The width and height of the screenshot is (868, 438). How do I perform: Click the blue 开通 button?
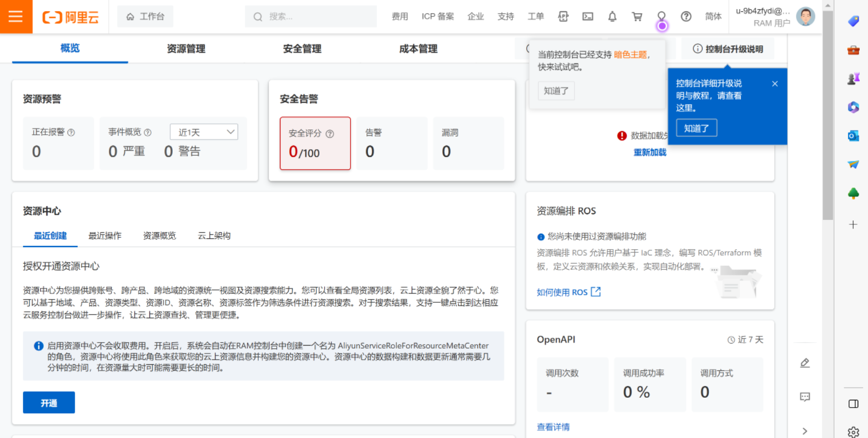tap(49, 402)
